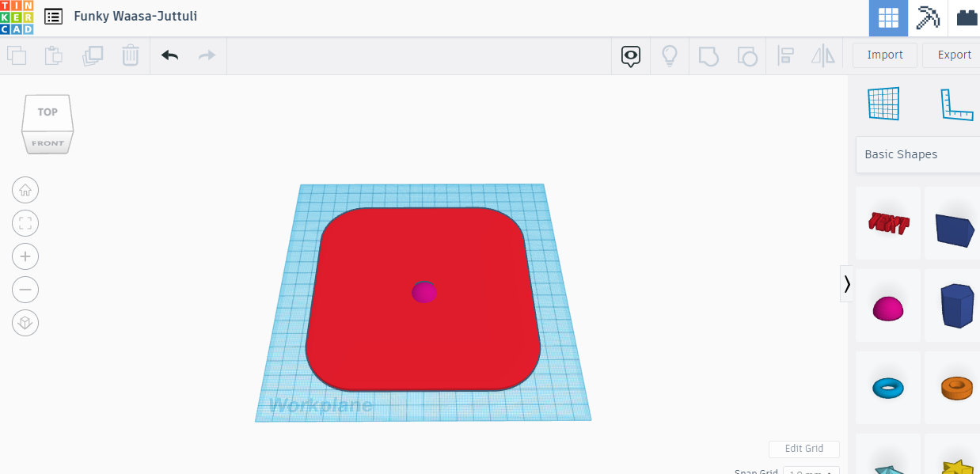Click the Align tool icon
Viewport: 980px width, 474px height.
(785, 55)
